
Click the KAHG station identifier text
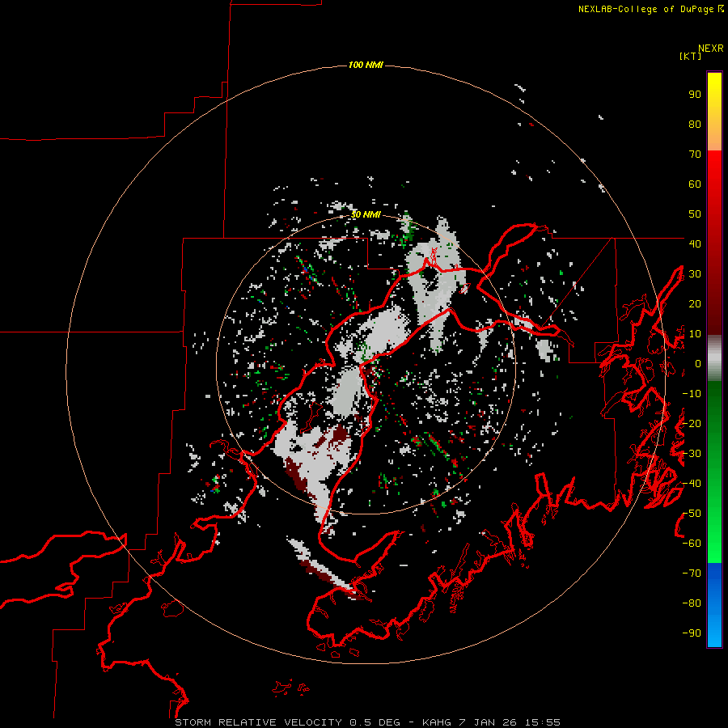(437, 722)
